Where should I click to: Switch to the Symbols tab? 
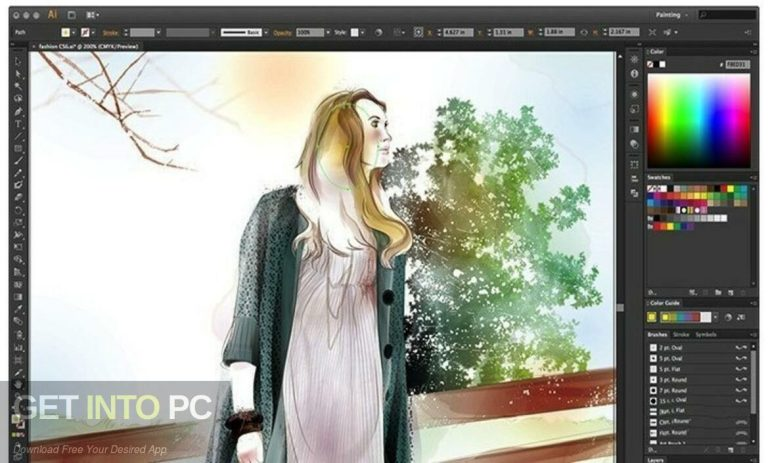point(706,335)
